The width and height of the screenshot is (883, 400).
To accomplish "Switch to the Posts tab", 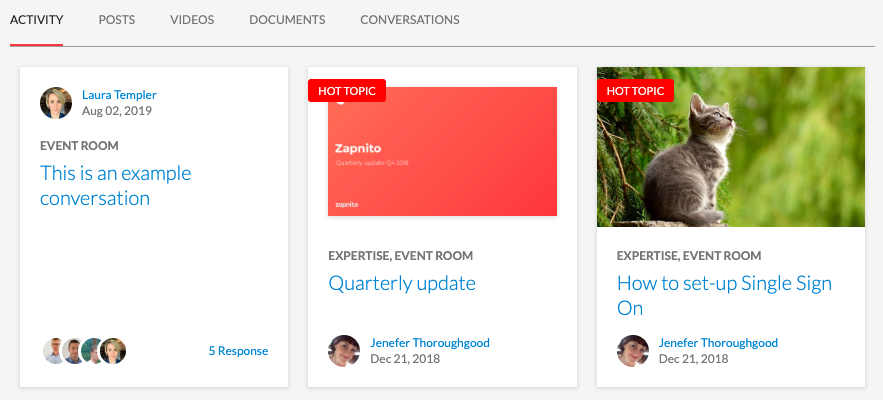I will pyautogui.click(x=117, y=20).
